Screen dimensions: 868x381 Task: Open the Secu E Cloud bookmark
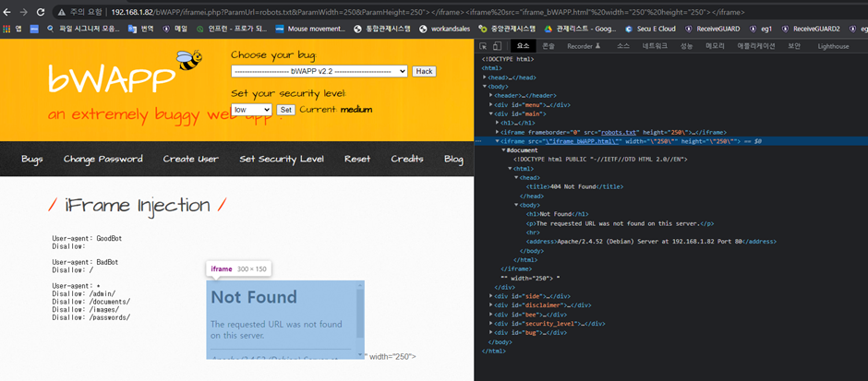click(650, 29)
